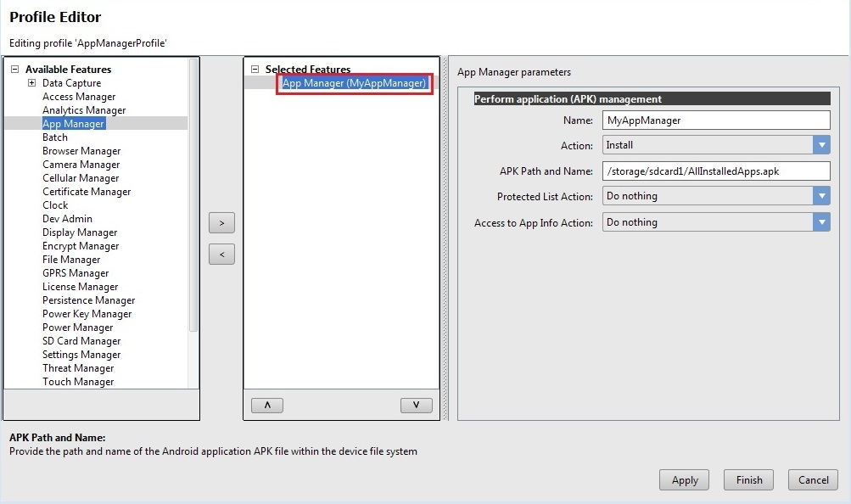Select App Manager (MyAppManager) in Selected Features
Viewport: 851px width, 504px height.
click(354, 83)
